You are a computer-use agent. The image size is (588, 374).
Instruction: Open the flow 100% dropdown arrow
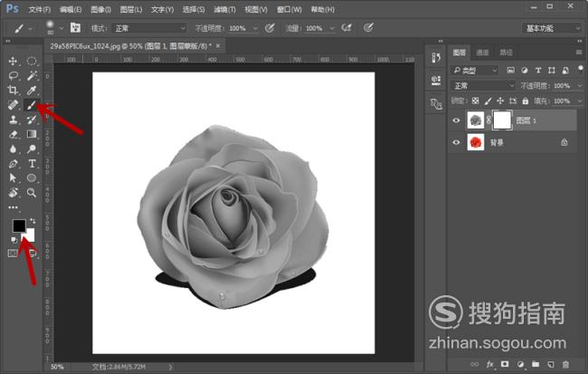(x=332, y=28)
